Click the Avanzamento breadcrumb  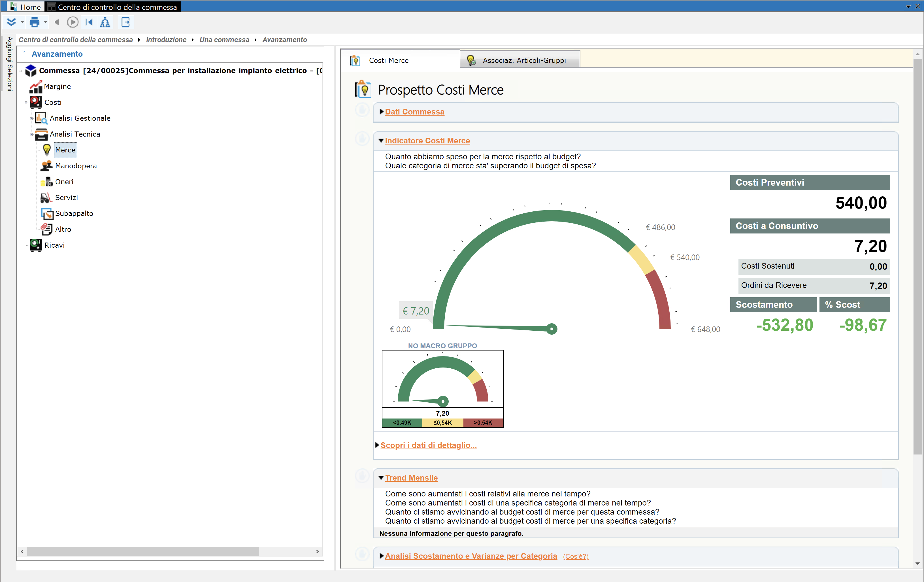[x=284, y=40]
